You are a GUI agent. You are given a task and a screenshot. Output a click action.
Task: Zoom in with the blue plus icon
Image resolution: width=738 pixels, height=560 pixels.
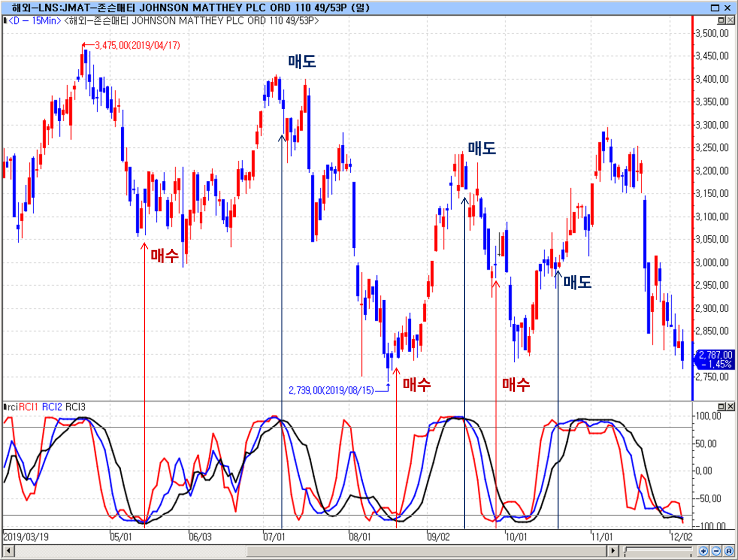[703, 551]
